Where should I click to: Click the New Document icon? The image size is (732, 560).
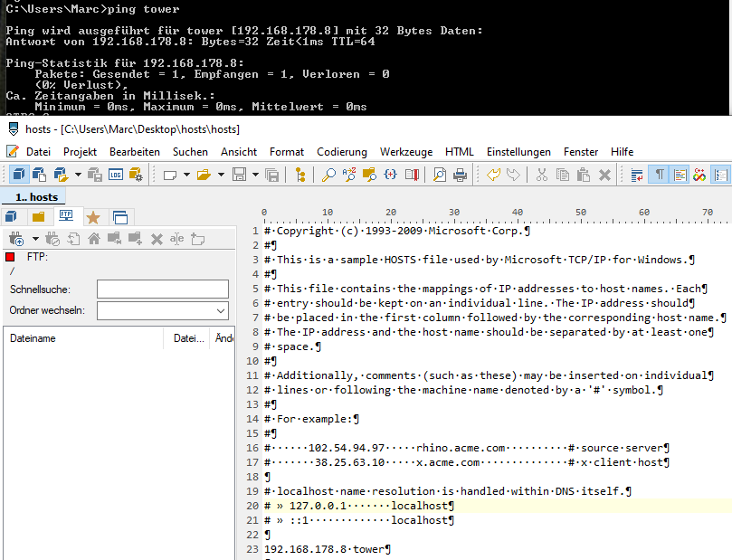point(170,175)
